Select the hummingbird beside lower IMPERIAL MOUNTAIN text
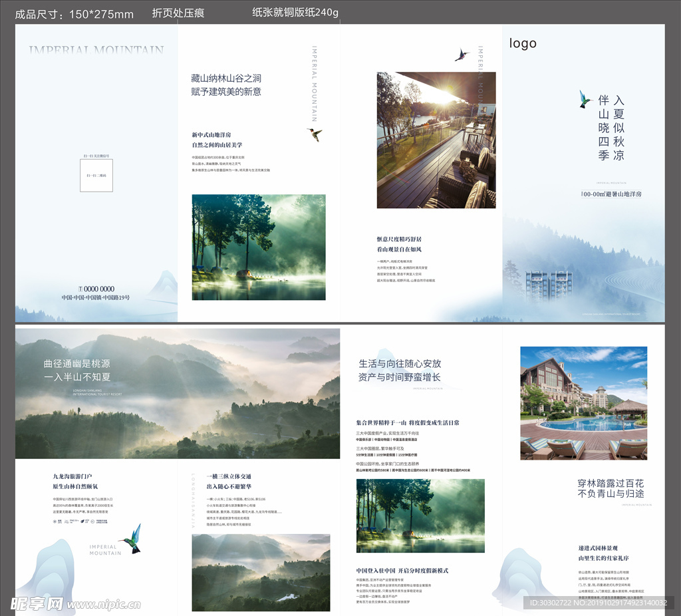681x616 pixels. pyautogui.click(x=132, y=539)
